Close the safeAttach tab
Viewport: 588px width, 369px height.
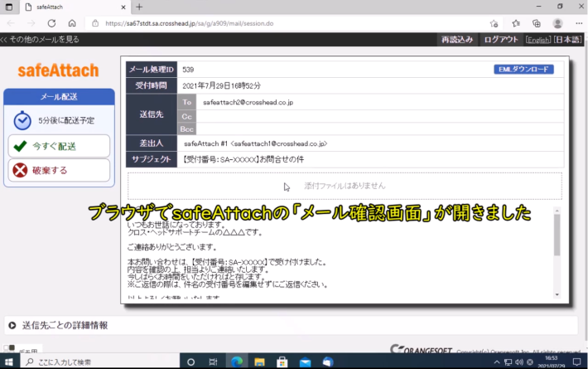123,7
